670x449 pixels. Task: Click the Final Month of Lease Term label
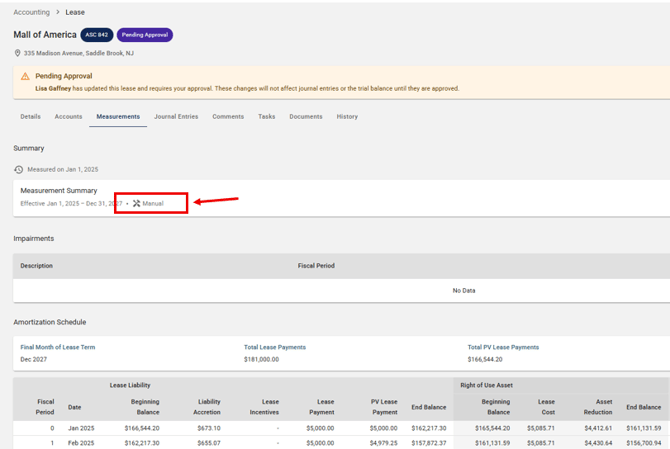(x=58, y=347)
